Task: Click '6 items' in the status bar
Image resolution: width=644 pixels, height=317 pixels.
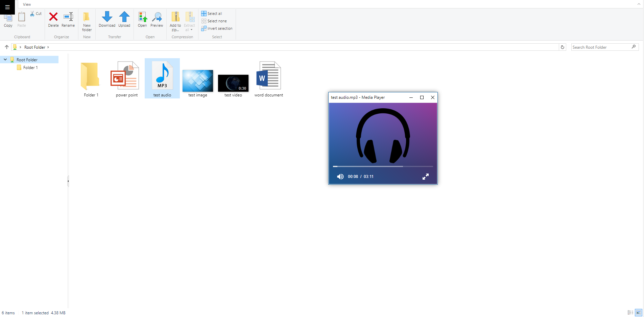Action: [8, 313]
